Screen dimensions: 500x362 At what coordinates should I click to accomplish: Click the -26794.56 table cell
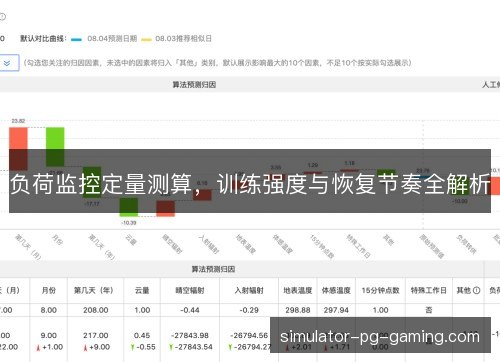(x=249, y=335)
